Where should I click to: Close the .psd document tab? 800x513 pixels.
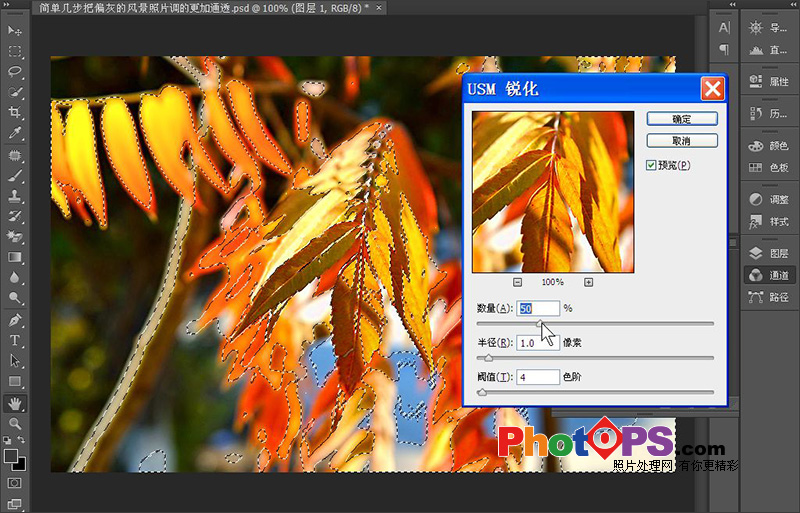click(379, 8)
